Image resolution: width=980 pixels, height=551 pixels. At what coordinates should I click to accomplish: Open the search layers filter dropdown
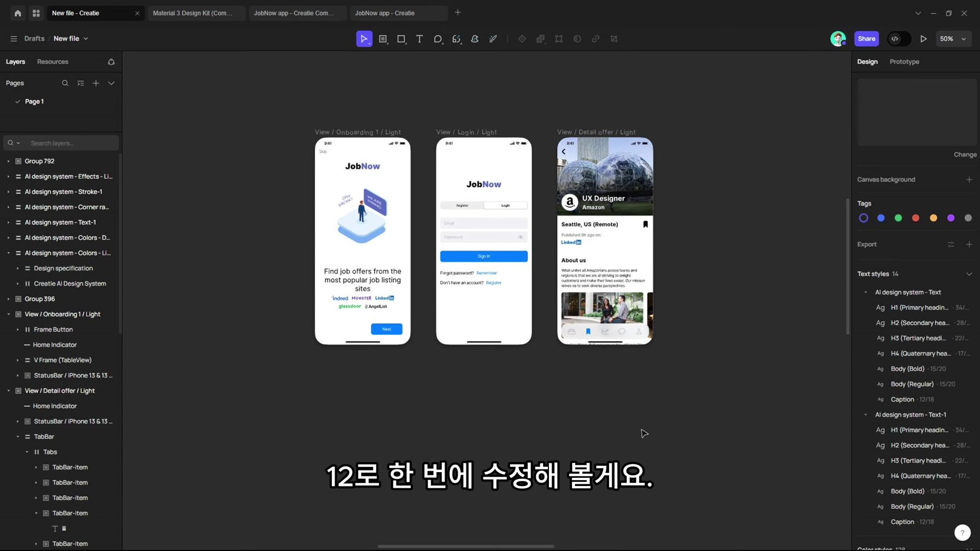click(x=14, y=143)
